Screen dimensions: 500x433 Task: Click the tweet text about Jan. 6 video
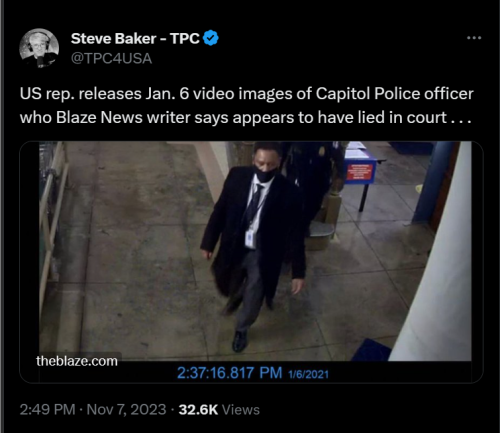(246, 105)
